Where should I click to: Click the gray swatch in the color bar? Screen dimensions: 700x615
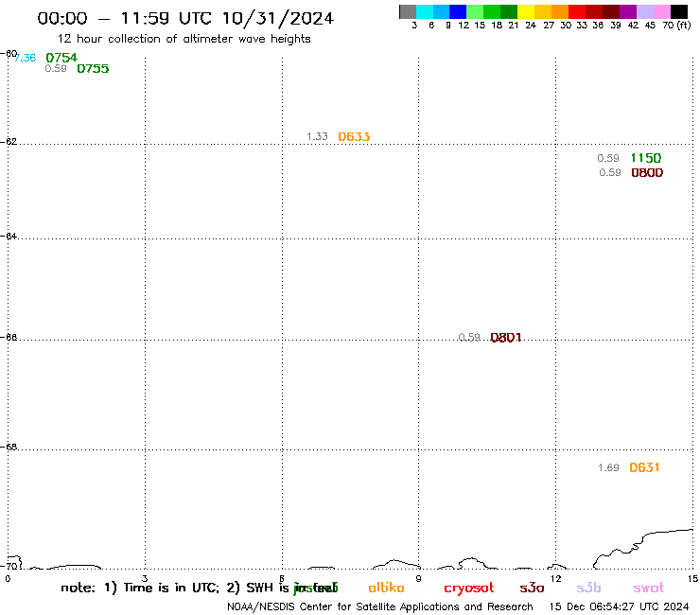tap(408, 11)
